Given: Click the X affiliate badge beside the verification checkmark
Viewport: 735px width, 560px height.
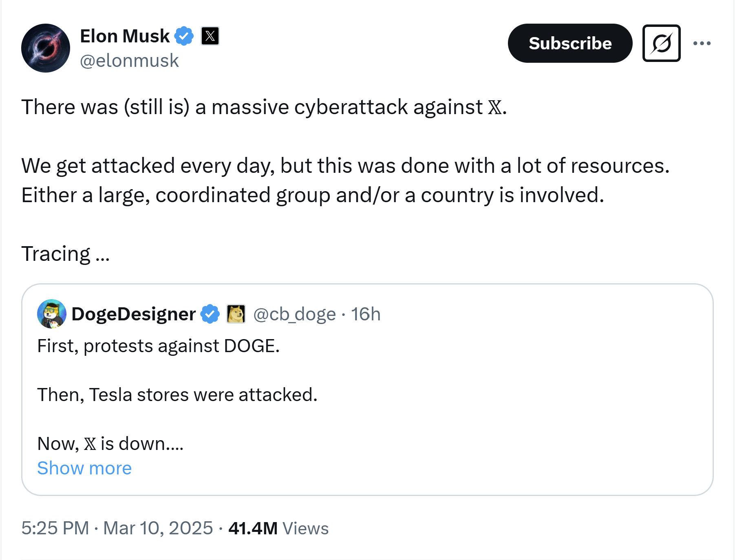Looking at the screenshot, I should click(x=210, y=36).
